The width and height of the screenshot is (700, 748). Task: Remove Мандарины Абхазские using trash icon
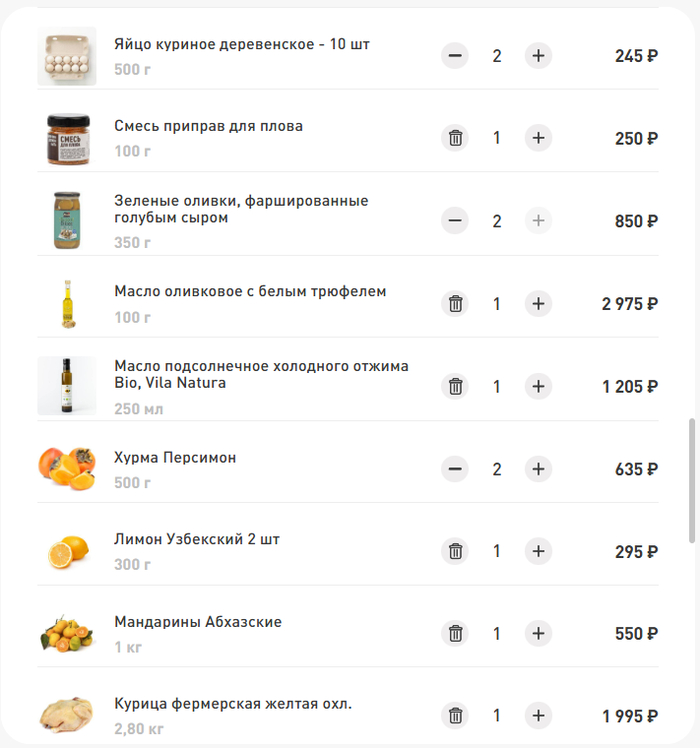tap(455, 633)
